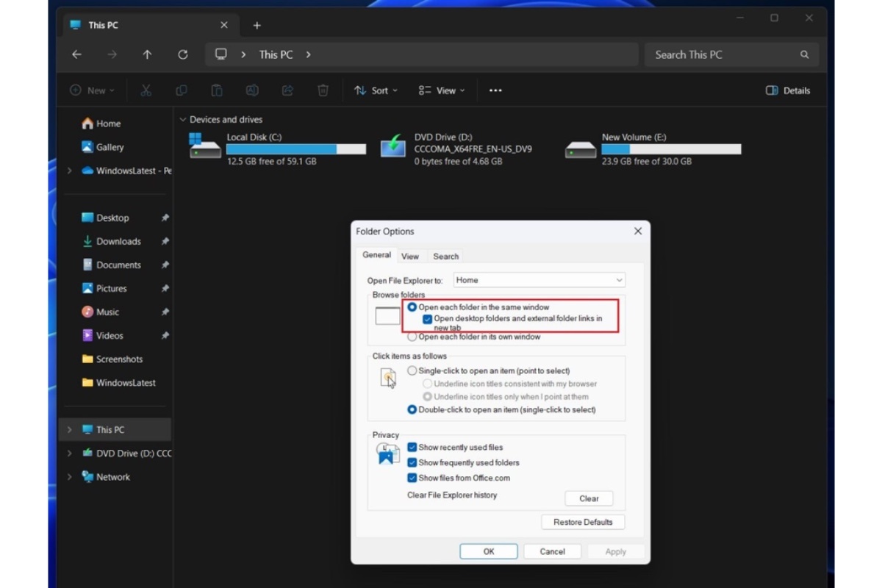Open the Videos pinned folder
The image size is (882, 588).
click(102, 335)
